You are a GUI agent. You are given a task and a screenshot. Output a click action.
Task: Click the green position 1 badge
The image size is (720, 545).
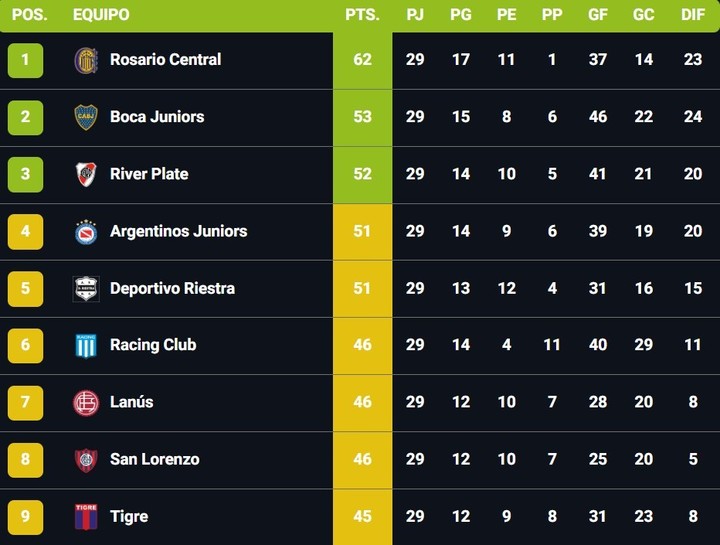pos(25,60)
